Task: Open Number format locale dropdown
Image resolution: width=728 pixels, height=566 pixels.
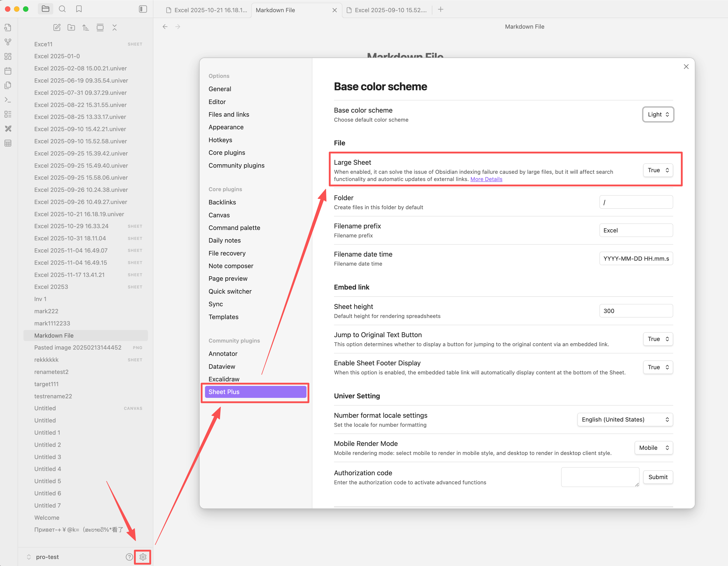Action: (625, 419)
